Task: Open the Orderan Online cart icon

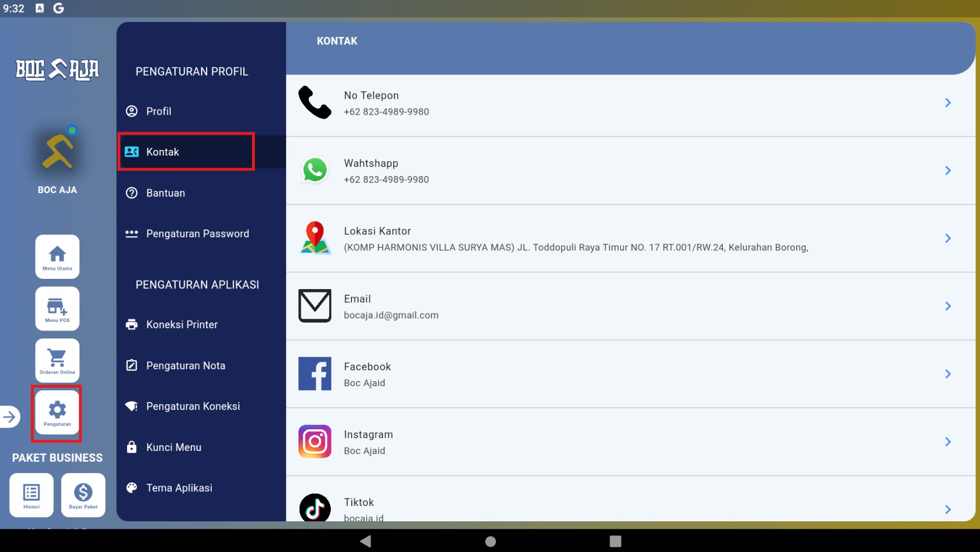Action: point(57,361)
